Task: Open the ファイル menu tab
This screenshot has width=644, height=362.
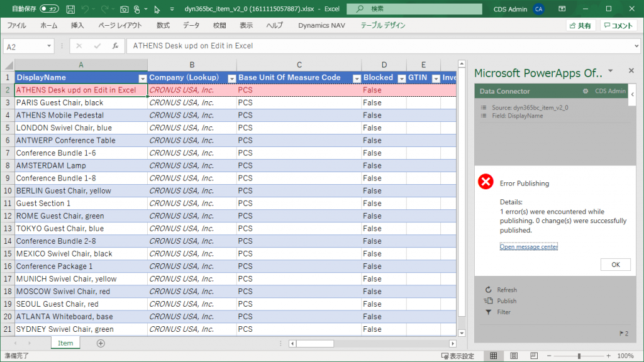Action: tap(17, 25)
